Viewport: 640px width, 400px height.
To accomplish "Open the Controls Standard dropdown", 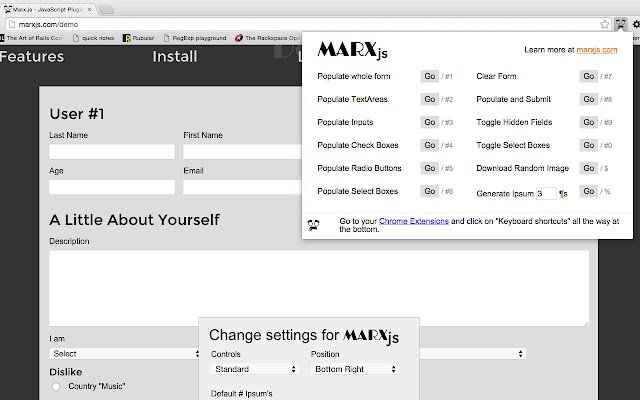I will click(x=255, y=369).
